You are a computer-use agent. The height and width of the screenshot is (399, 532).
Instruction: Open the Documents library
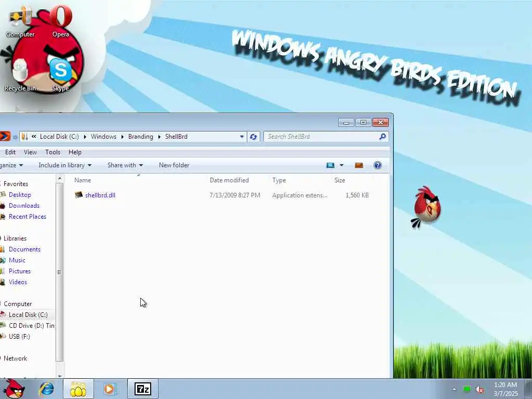coord(24,249)
